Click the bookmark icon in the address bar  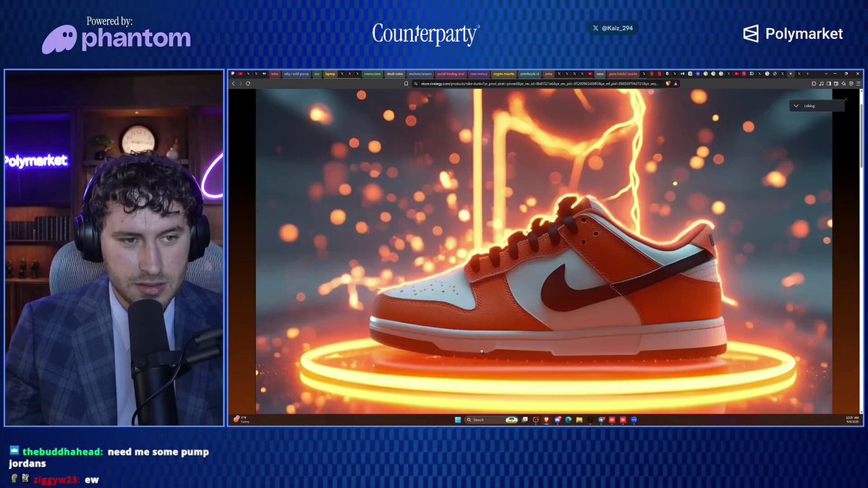(407, 83)
